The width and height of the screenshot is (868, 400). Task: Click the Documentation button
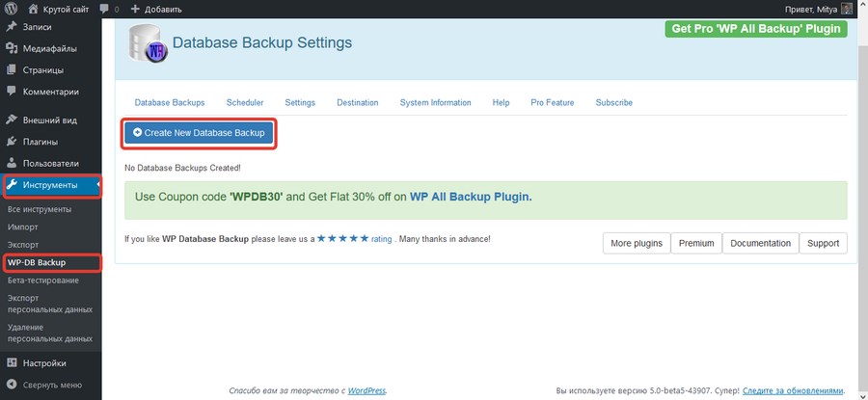[x=760, y=243]
